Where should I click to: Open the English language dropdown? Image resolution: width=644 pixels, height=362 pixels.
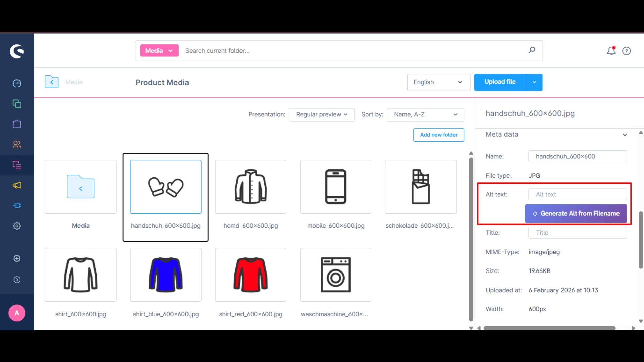439,82
